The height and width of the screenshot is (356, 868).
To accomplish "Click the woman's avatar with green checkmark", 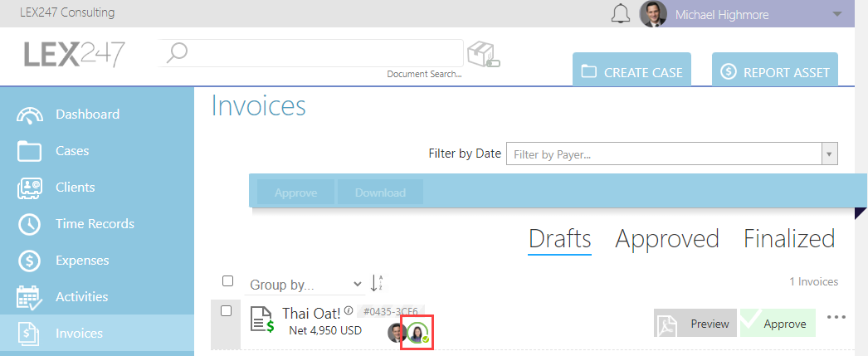I will [417, 333].
